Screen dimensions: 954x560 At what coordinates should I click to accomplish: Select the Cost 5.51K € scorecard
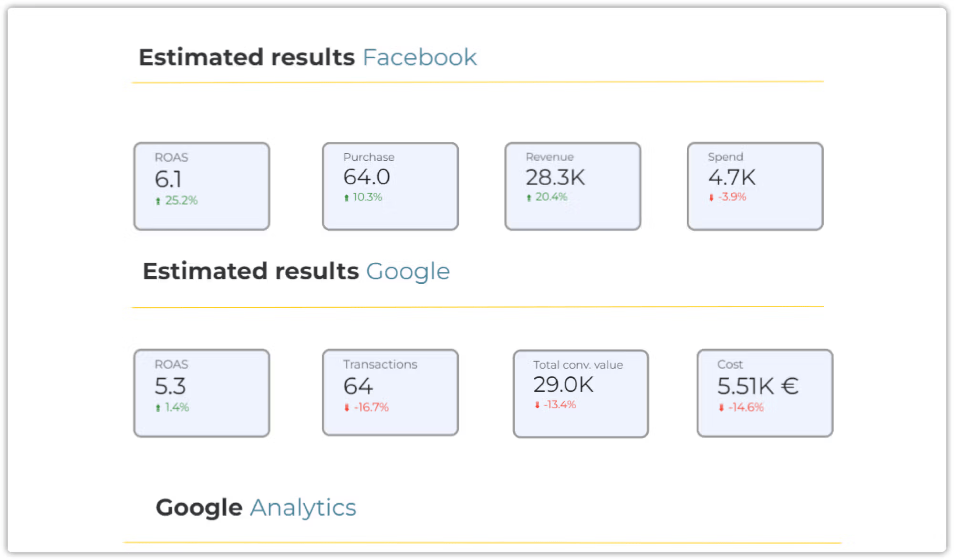click(x=765, y=393)
